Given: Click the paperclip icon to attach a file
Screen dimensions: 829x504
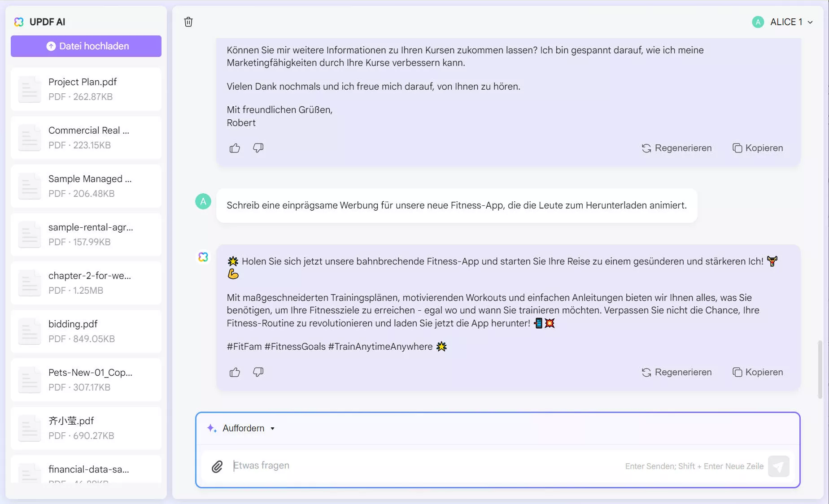Looking at the screenshot, I should [218, 466].
